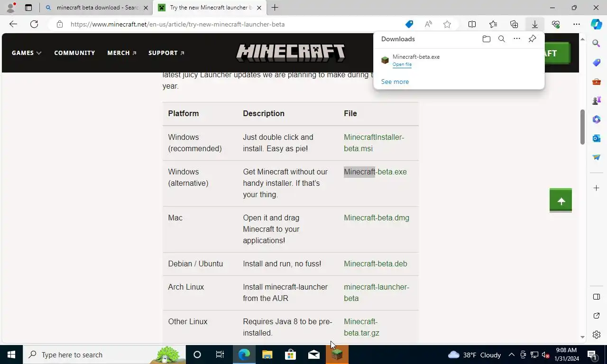The height and width of the screenshot is (364, 607).
Task: View site information lock icon
Action: click(x=59, y=24)
